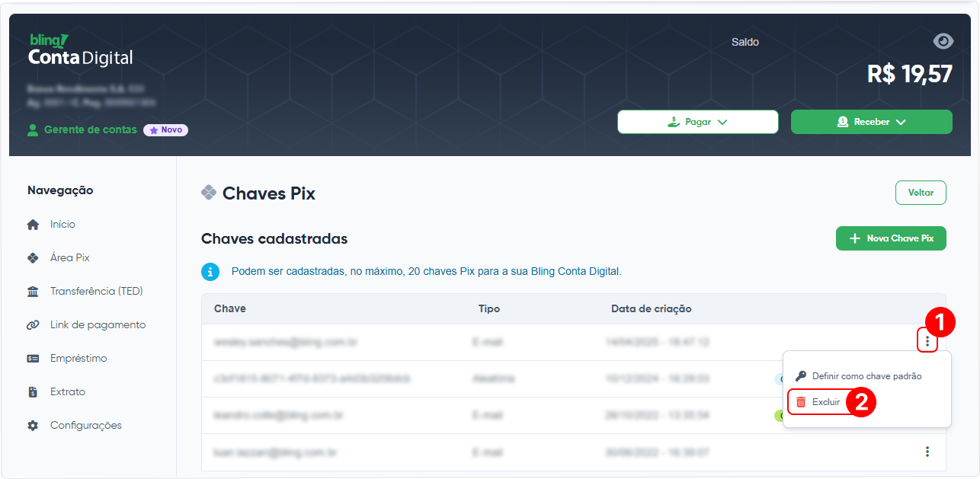Toggle balance visibility with the eye icon
Viewport: 980px width, 479px height.
(x=943, y=41)
